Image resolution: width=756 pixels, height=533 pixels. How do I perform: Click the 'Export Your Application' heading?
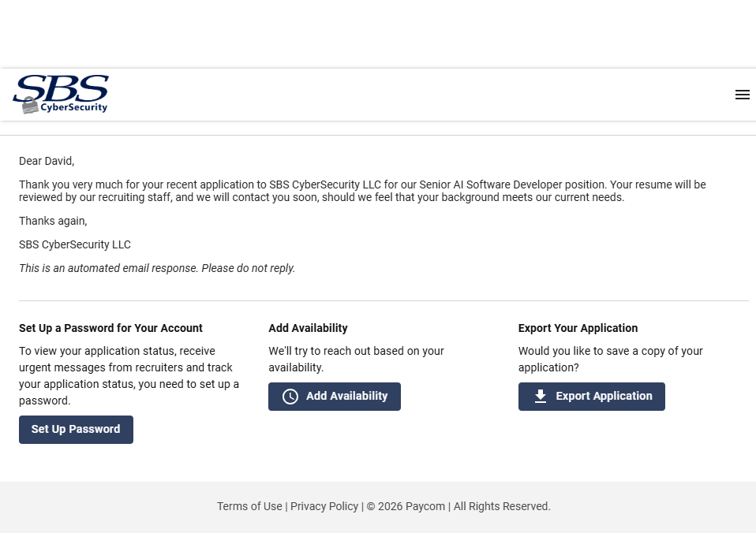[578, 328]
